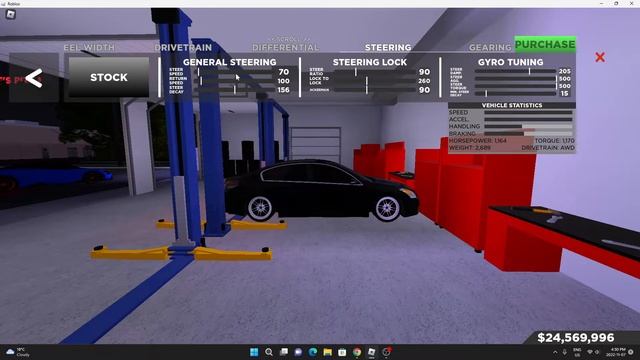The image size is (640, 360).
Task: Adjust the Lock To Lock slider
Action: click(x=374, y=81)
